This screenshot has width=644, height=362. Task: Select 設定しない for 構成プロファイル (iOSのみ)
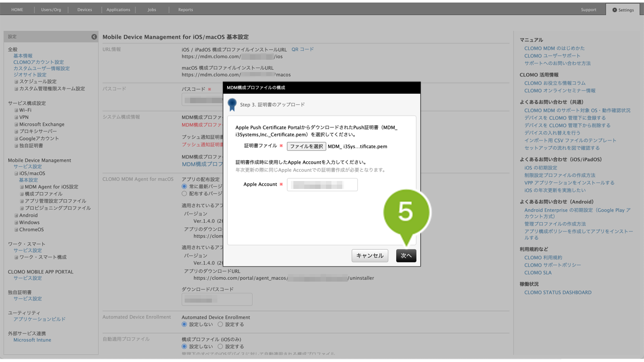pos(184,346)
